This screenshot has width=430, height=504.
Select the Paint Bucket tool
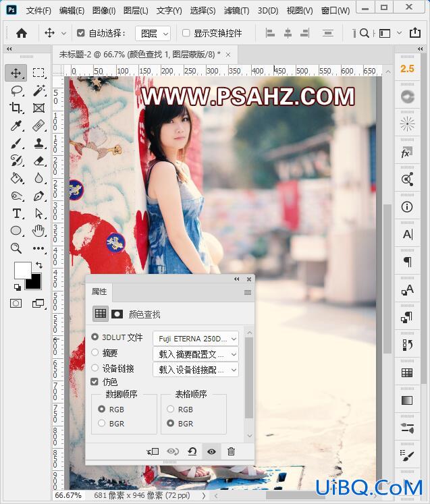(16, 178)
